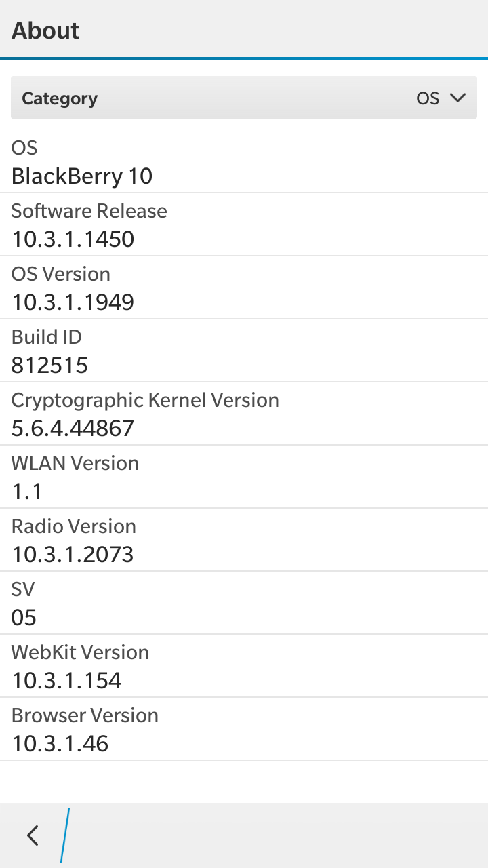
Task: Expand the OS chevron arrow
Action: [458, 98]
